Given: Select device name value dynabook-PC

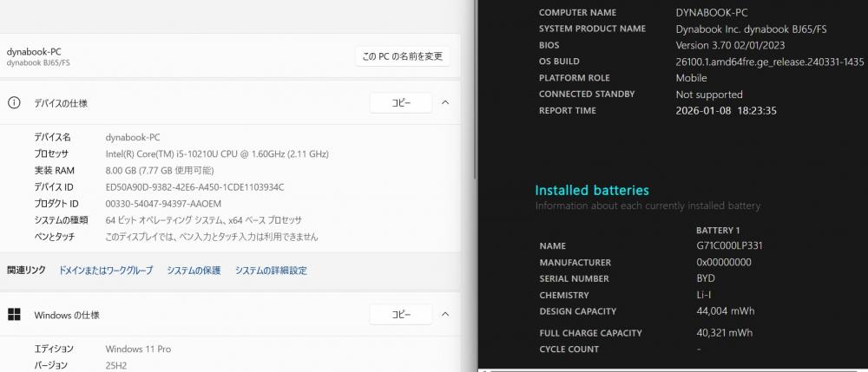Looking at the screenshot, I should [x=133, y=137].
